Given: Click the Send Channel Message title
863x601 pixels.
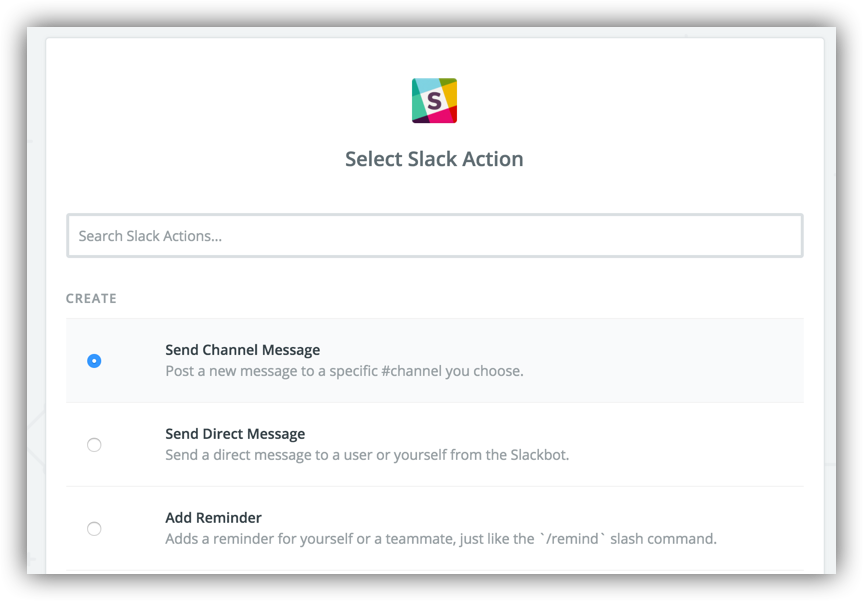Looking at the screenshot, I should click(x=243, y=350).
